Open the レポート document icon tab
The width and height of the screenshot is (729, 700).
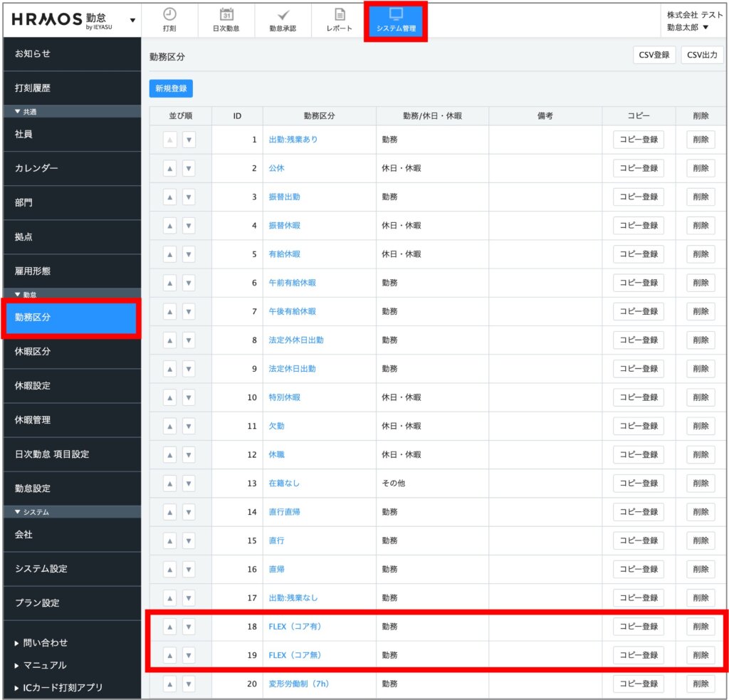(340, 20)
